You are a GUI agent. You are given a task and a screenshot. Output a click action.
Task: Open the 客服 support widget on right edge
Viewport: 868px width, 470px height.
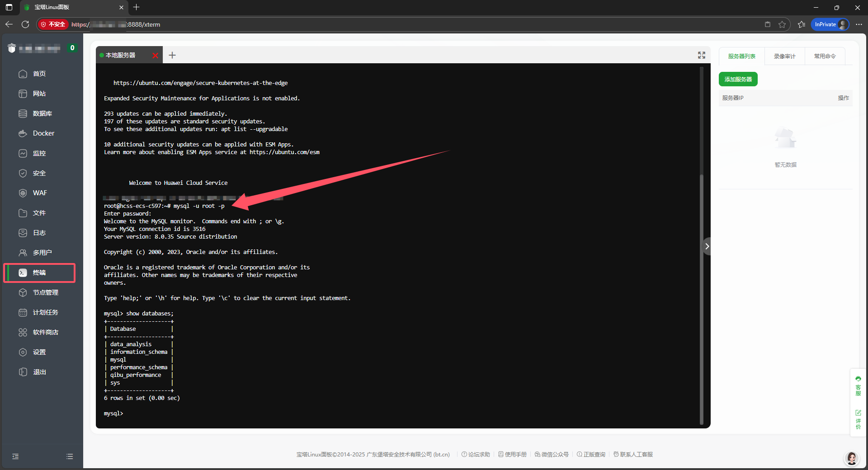pos(858,386)
